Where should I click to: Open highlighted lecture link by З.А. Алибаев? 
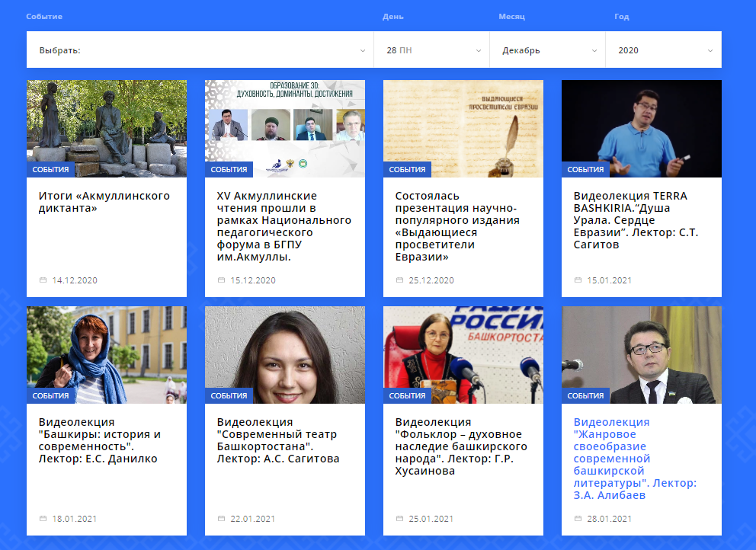[634, 459]
